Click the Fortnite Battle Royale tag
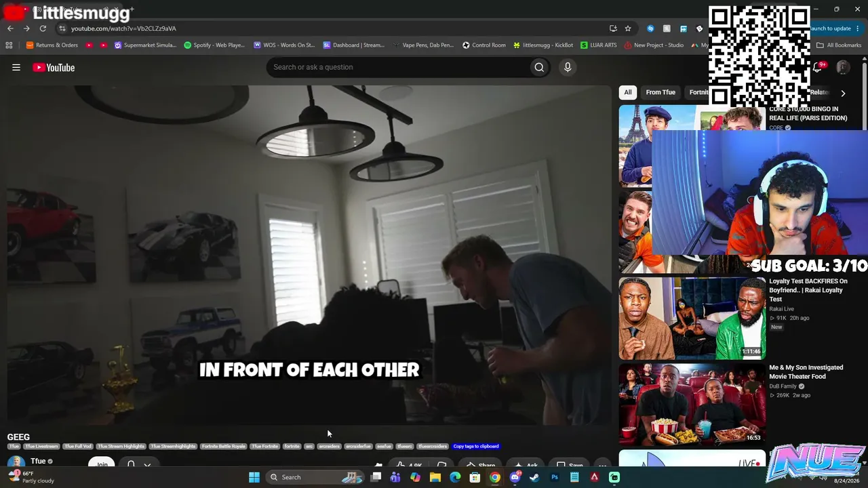This screenshot has height=488, width=868. [224, 446]
